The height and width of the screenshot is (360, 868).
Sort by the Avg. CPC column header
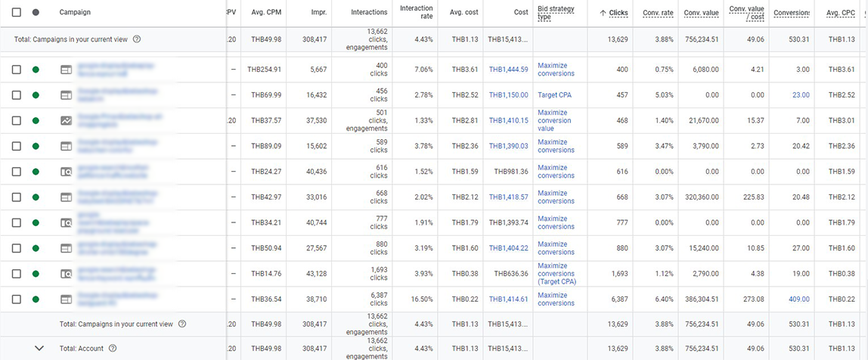coord(842,12)
